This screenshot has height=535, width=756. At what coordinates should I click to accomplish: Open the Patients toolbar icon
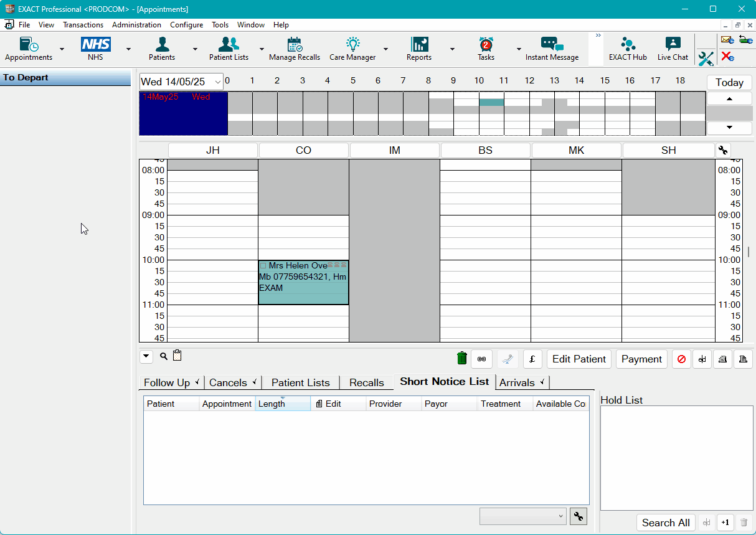(x=162, y=49)
